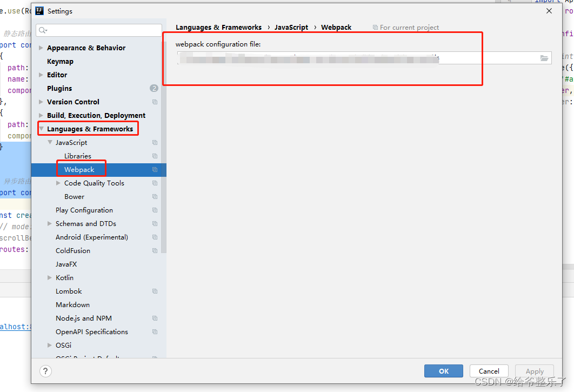This screenshot has width=574, height=392.
Task: Click the Cancel button
Action: [x=489, y=371]
